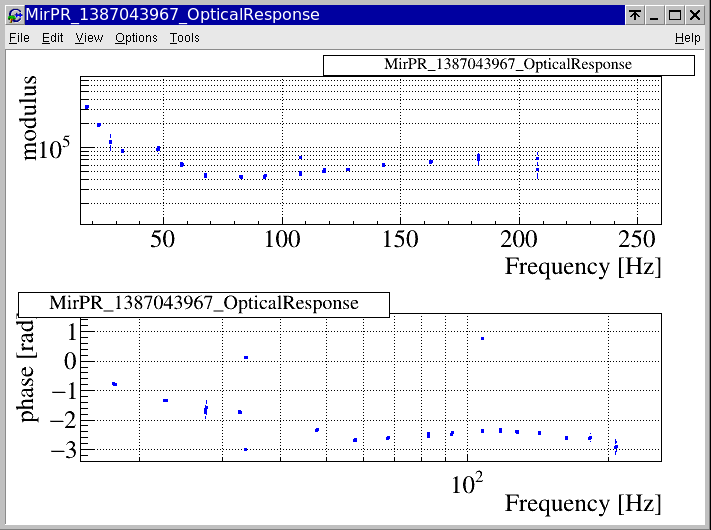
Task: Select the phase plot's Frequency [Hz] axis title
Action: pos(583,502)
